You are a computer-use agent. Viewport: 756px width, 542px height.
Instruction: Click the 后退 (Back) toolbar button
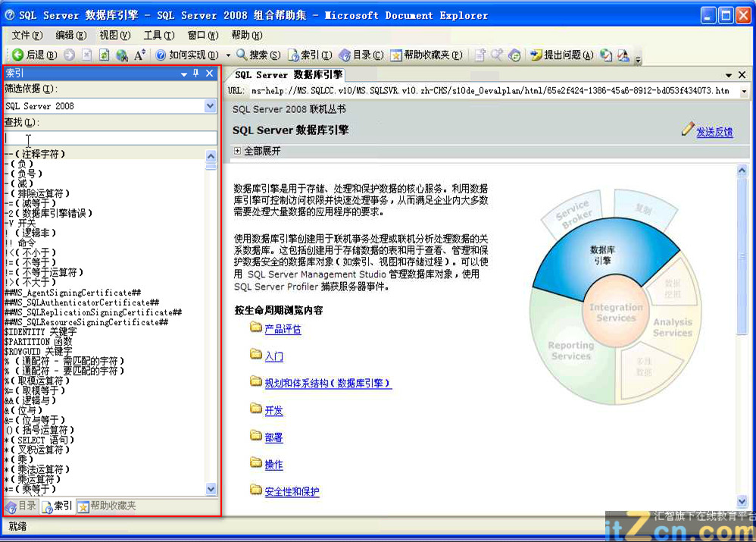pos(35,55)
